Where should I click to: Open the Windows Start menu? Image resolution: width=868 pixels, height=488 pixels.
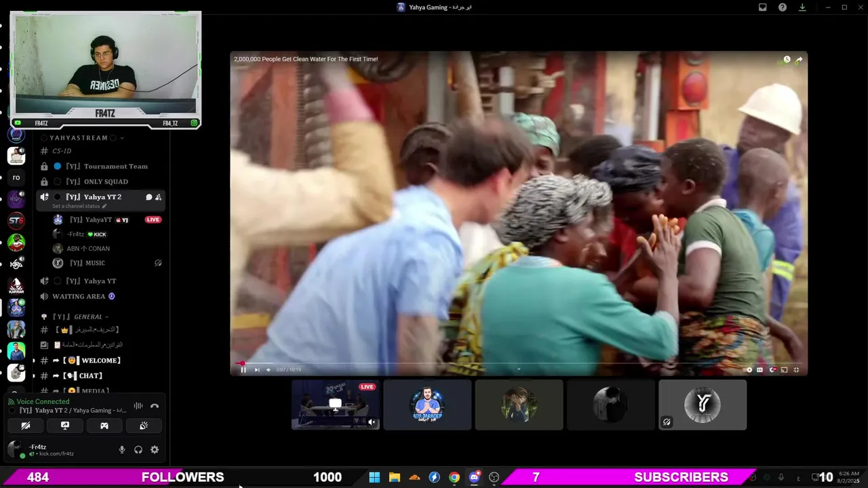pos(374,477)
